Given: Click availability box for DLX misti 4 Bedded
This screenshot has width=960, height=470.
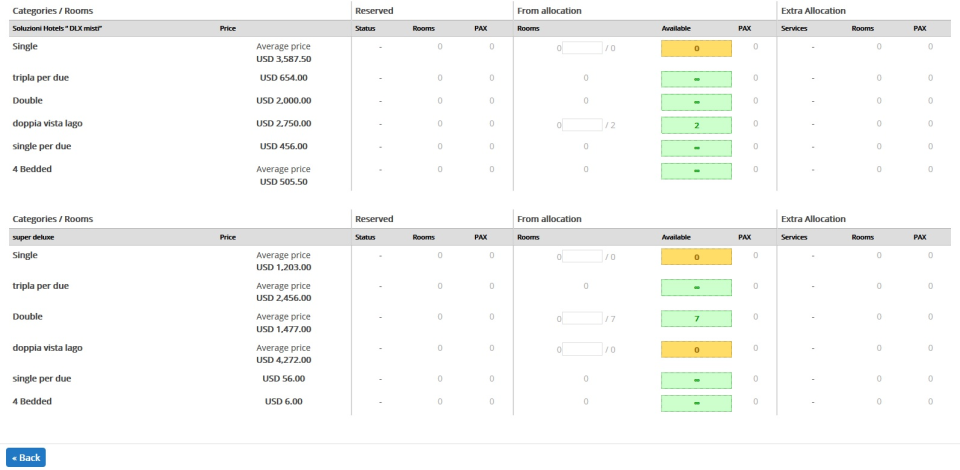Looking at the screenshot, I should click(x=696, y=171).
